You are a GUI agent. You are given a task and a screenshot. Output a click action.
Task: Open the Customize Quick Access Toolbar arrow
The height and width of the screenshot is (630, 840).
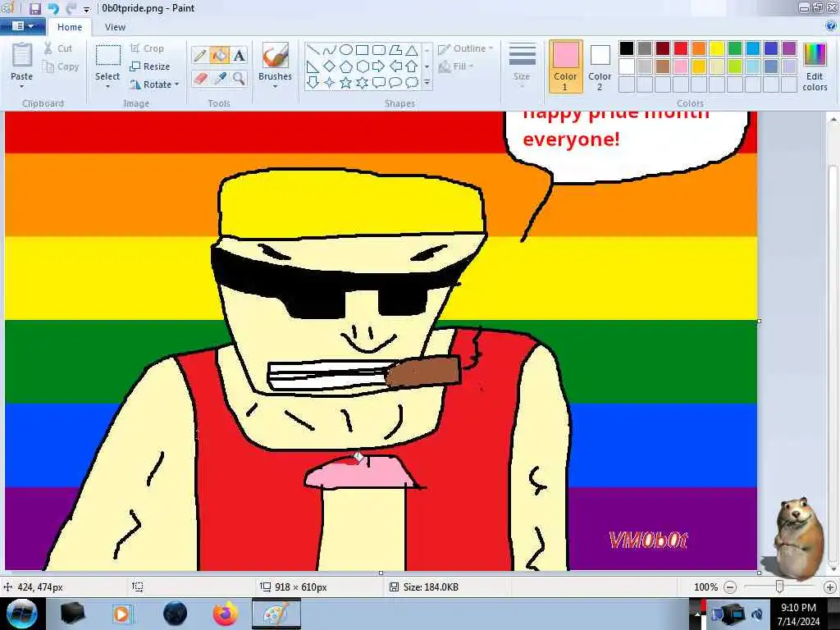tap(86, 9)
